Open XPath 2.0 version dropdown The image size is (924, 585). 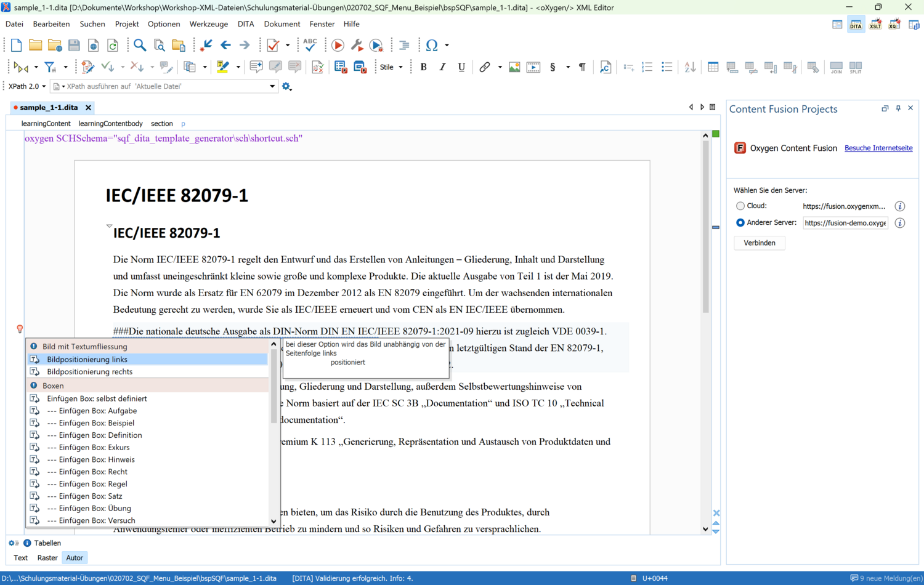pos(27,86)
